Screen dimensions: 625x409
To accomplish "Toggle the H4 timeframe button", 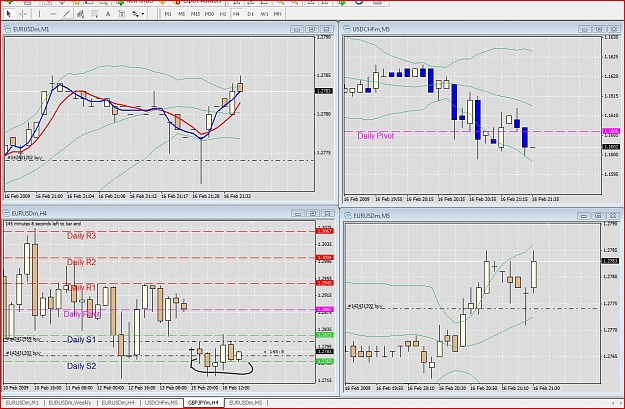I will point(236,14).
